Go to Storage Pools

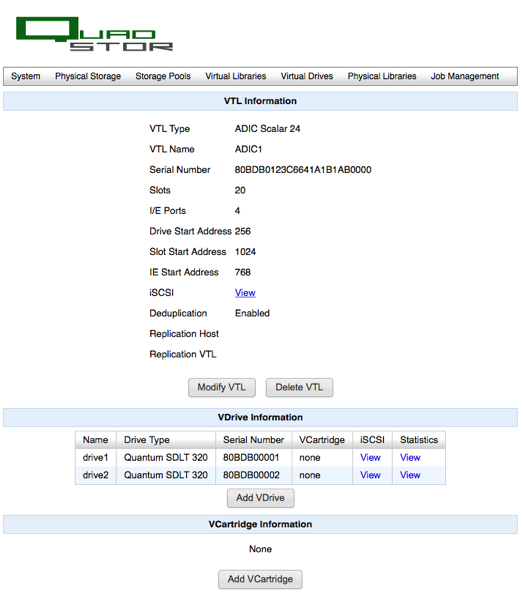(x=163, y=76)
